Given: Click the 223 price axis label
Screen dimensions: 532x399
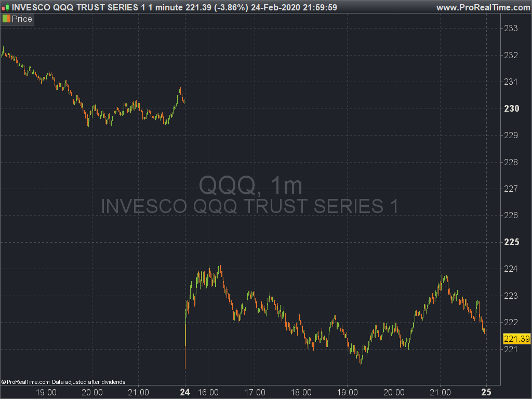Looking at the screenshot, I should coord(511,296).
